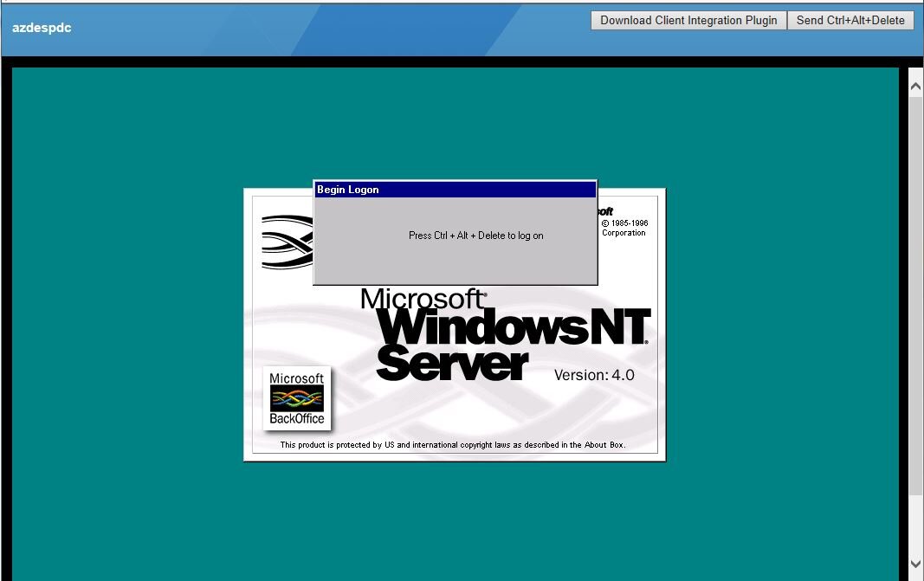Click the large Windows NT logo text
Screen dimensions: 924x581
coord(514,328)
